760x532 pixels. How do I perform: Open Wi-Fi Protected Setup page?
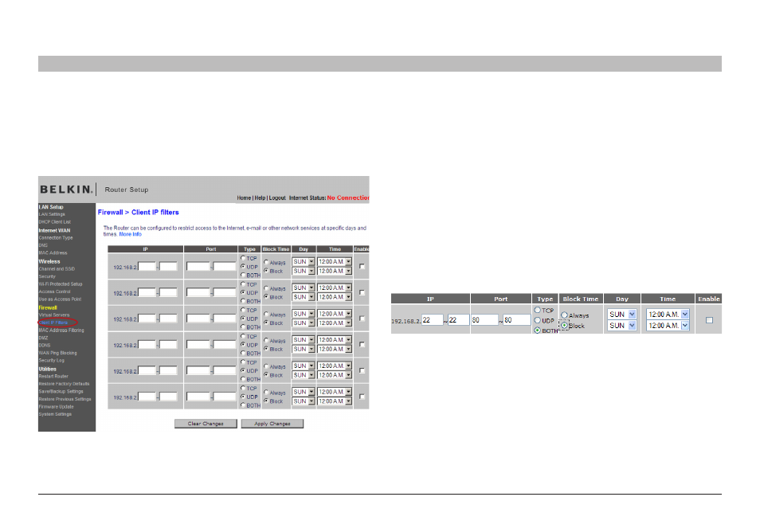pos(61,284)
